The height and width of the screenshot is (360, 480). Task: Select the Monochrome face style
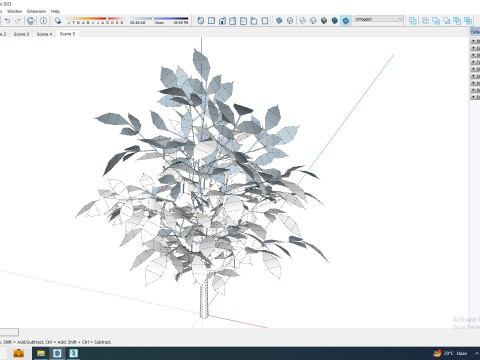(346, 21)
